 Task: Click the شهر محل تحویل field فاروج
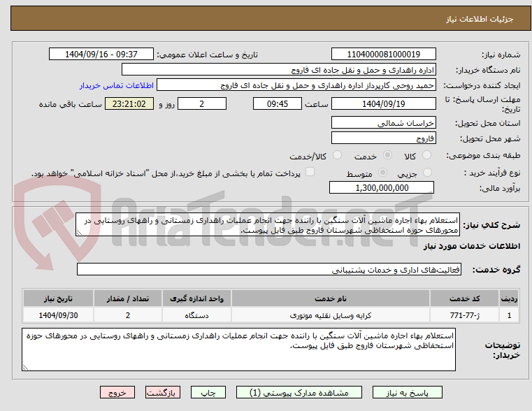(383, 138)
